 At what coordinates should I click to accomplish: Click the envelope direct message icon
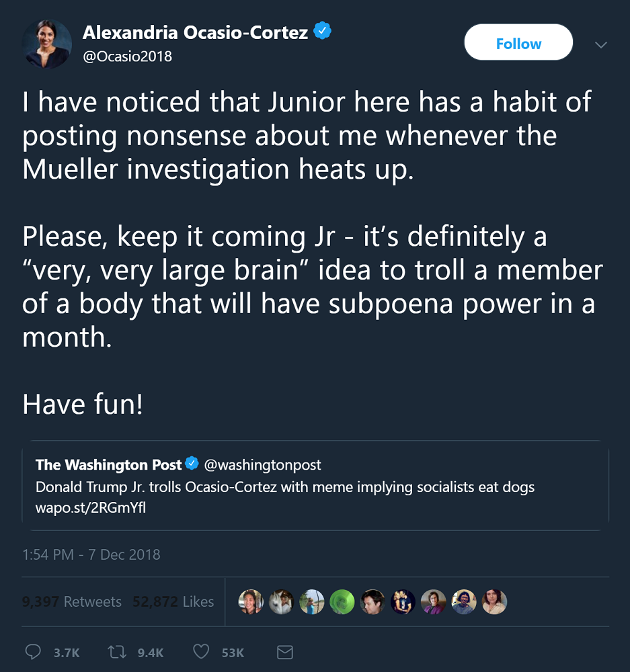(x=284, y=652)
